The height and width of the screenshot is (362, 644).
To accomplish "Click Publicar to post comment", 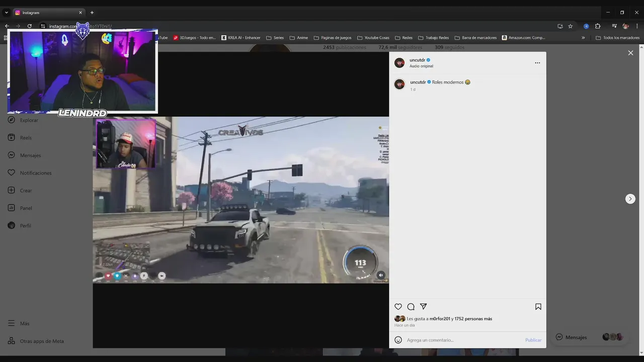I will [533, 340].
